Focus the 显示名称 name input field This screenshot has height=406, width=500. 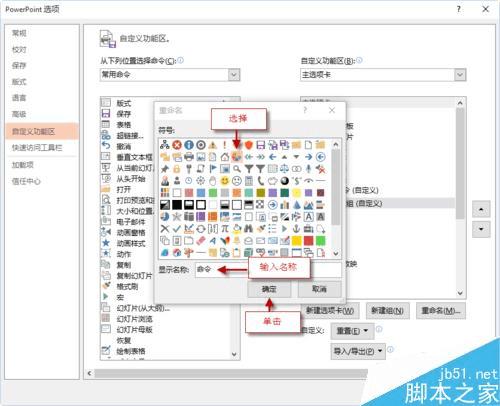coord(268,269)
